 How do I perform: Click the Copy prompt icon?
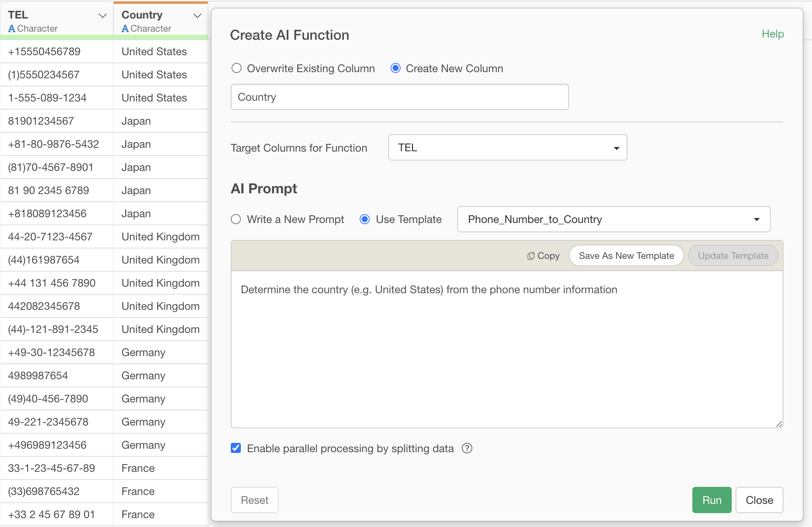pyautogui.click(x=531, y=256)
